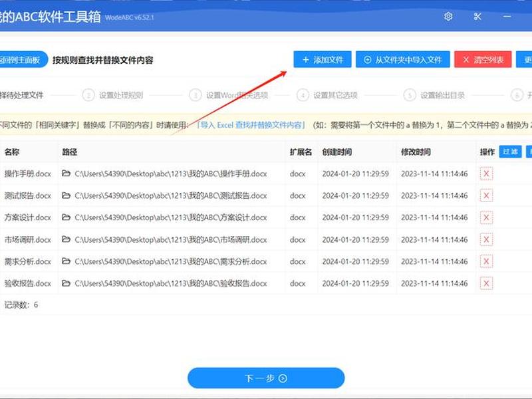This screenshot has height=399, width=532.
Task: Remove 市场调研.docx with its red X
Action: pyautogui.click(x=486, y=239)
